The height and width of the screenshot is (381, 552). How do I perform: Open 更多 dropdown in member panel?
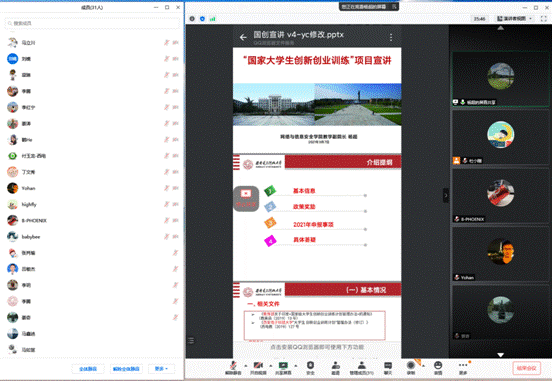coord(161,369)
